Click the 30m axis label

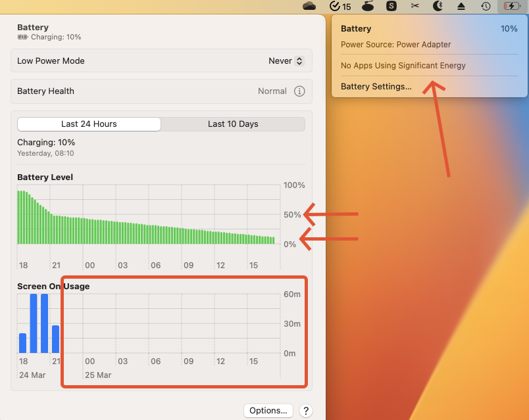292,324
